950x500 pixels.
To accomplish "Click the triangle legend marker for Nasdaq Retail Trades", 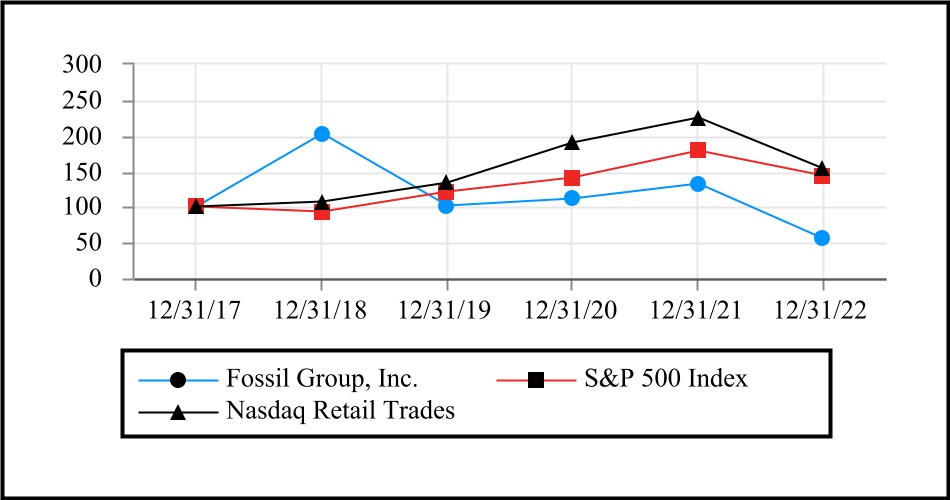I will pyautogui.click(x=178, y=411).
